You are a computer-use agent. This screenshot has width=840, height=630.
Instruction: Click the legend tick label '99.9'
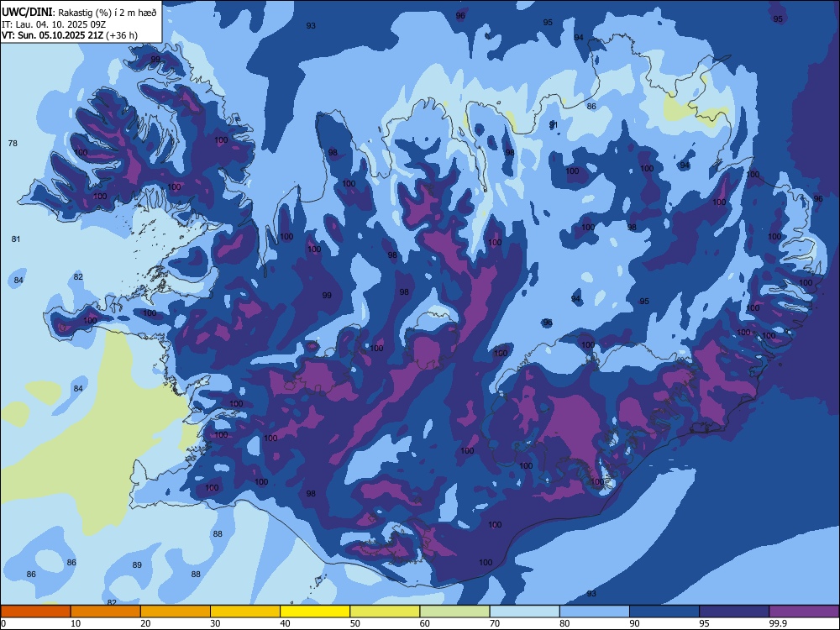tap(777, 623)
